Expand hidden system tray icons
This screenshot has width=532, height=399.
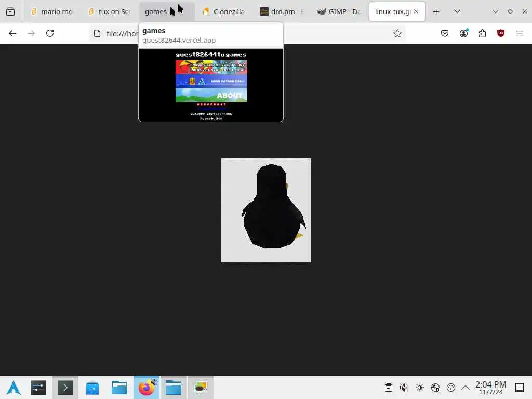[465, 388]
